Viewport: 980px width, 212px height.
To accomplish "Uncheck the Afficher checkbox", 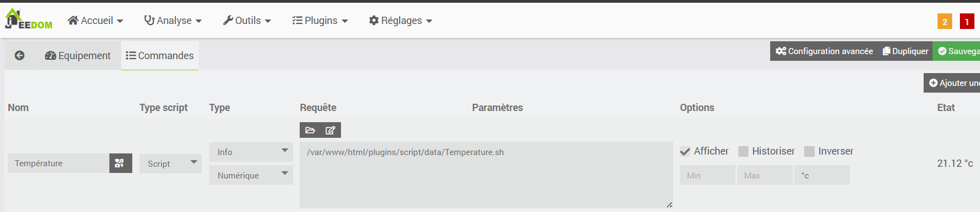I will [685, 151].
